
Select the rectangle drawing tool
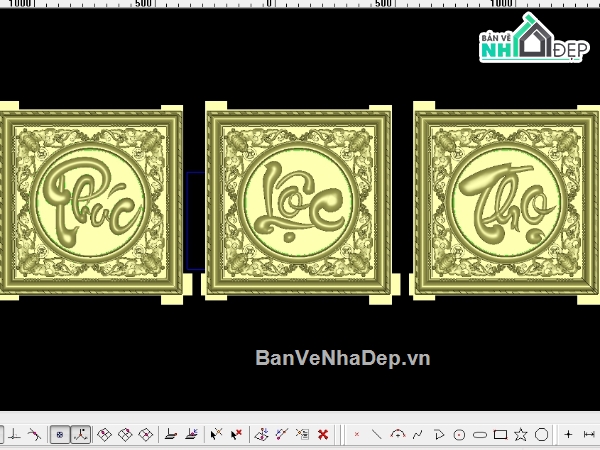click(501, 435)
